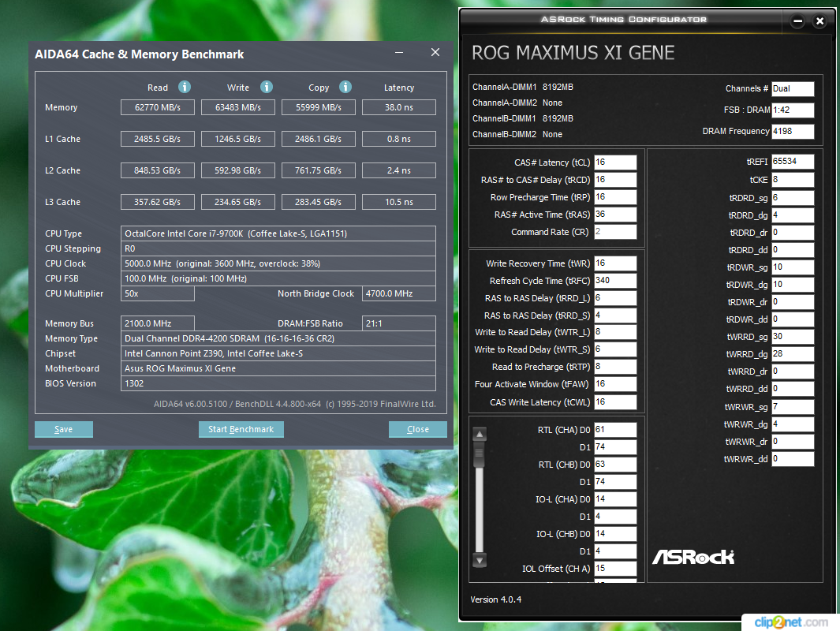Click the tRRD_S field showing 4

pos(615,315)
